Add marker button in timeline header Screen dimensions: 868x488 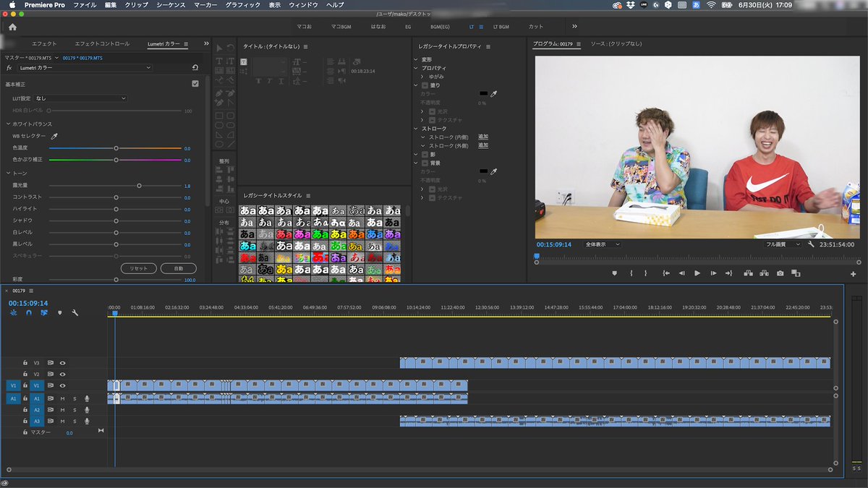59,313
